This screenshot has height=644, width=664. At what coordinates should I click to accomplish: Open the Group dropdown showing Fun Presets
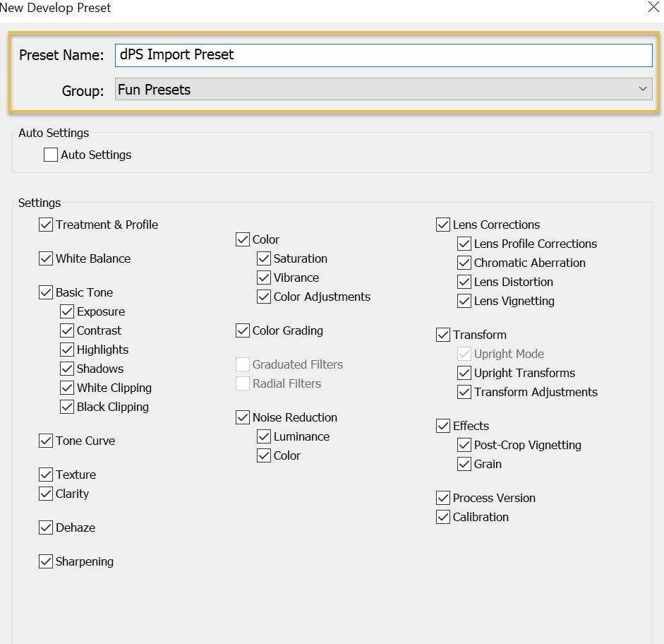[383, 90]
